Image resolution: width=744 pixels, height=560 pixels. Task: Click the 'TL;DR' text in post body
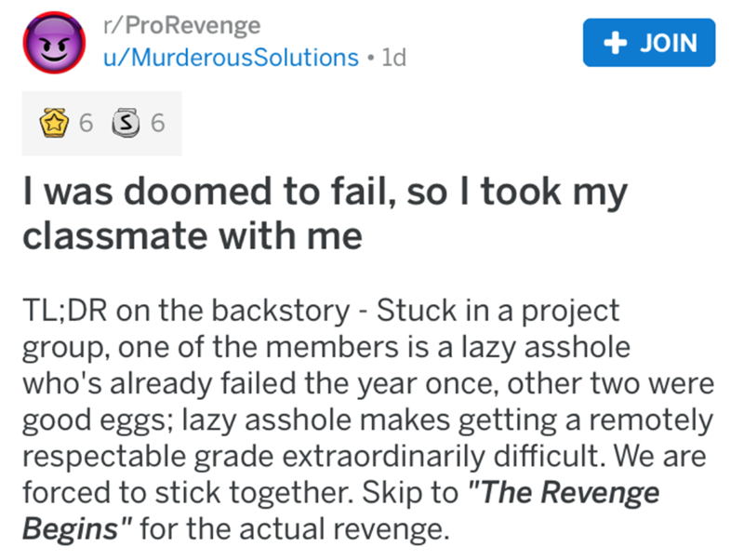click(63, 309)
